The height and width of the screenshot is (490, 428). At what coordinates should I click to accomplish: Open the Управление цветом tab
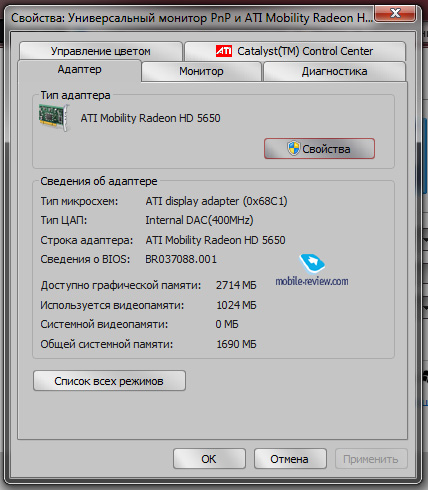[101, 51]
